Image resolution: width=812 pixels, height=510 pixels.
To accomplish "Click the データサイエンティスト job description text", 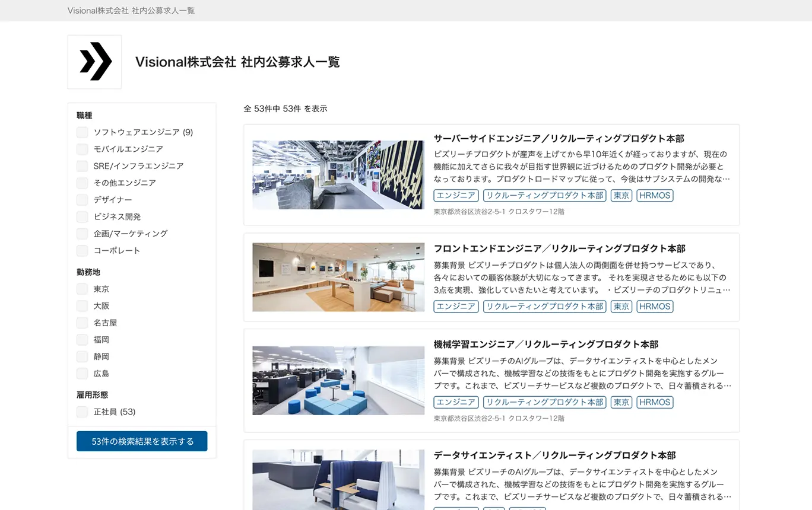I will tap(582, 485).
